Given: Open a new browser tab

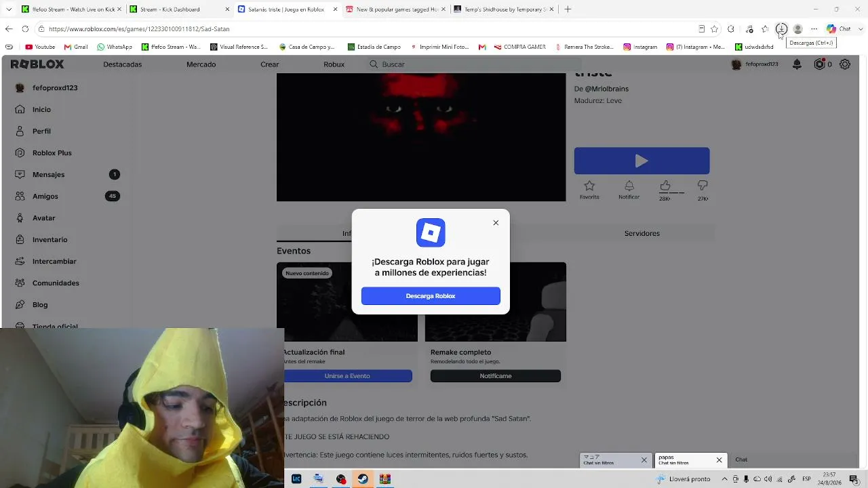Looking at the screenshot, I should click(x=568, y=9).
